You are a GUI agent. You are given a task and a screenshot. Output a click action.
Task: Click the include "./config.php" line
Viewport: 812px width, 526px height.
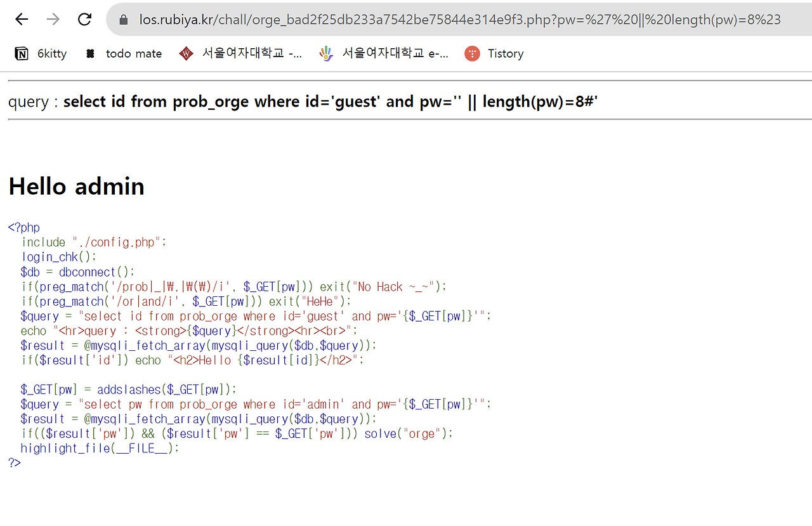click(93, 242)
